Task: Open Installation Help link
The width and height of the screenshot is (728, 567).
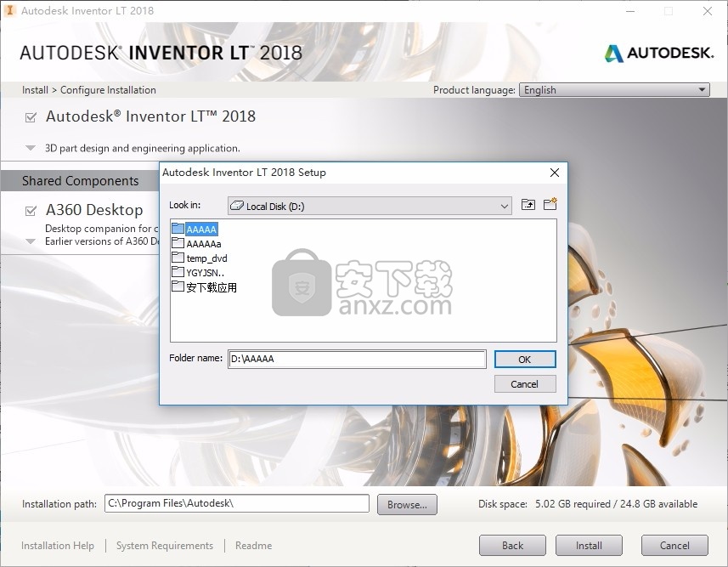Action: (58, 546)
